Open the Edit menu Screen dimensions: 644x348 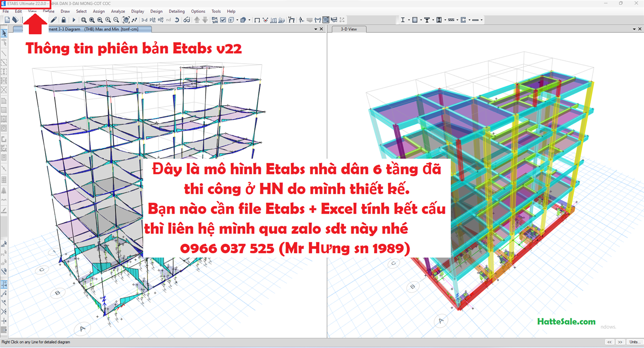tap(18, 11)
